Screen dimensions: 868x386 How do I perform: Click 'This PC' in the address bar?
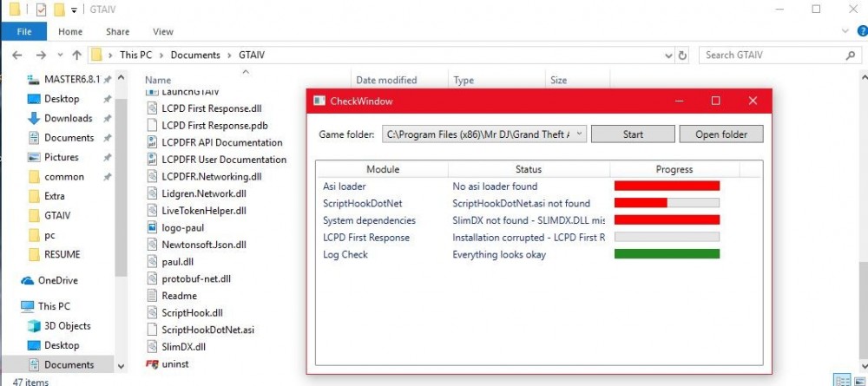click(x=135, y=56)
